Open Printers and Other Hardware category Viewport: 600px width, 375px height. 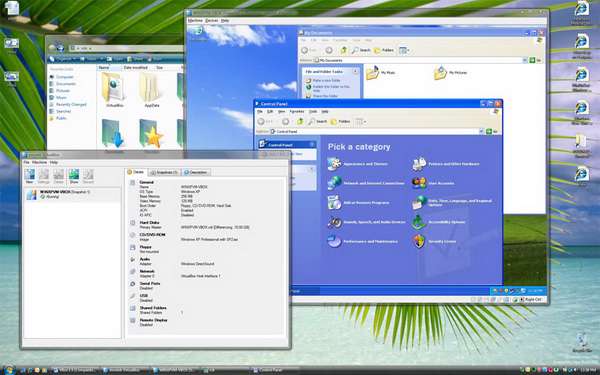(x=446, y=164)
